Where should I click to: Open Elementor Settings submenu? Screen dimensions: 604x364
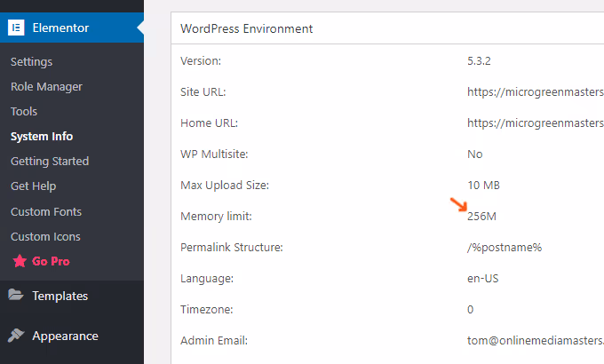(x=32, y=61)
